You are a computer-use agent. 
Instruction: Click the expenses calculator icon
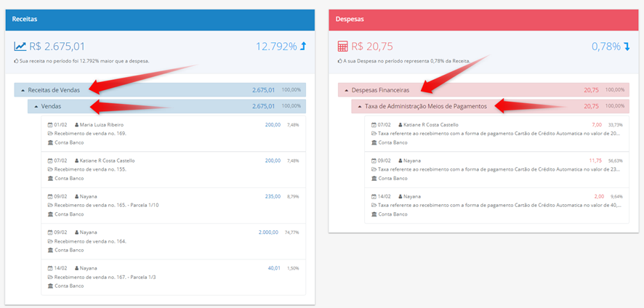pos(342,46)
